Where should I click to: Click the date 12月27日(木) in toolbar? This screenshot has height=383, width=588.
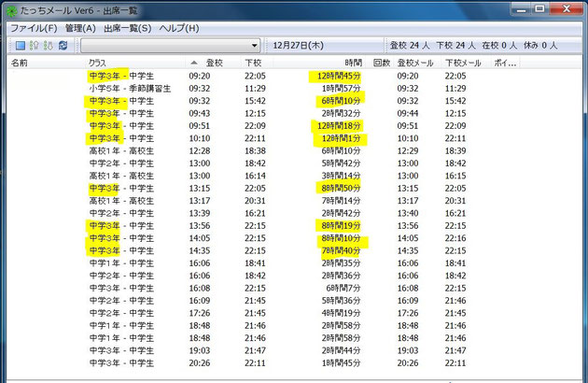(x=298, y=46)
